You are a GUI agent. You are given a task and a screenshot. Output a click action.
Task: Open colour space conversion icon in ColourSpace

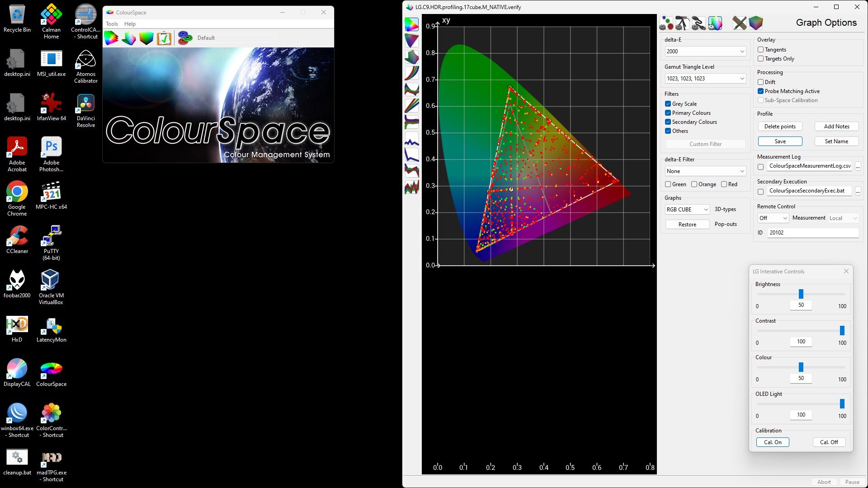(x=129, y=38)
